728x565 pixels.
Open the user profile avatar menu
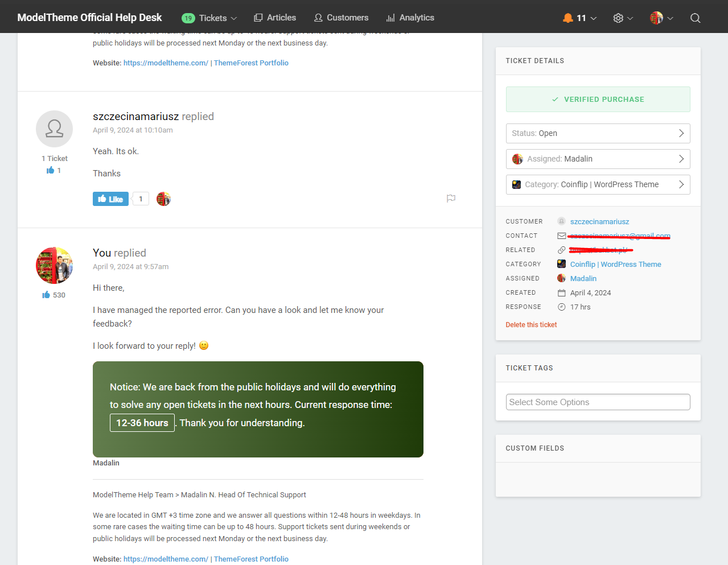[x=661, y=18]
